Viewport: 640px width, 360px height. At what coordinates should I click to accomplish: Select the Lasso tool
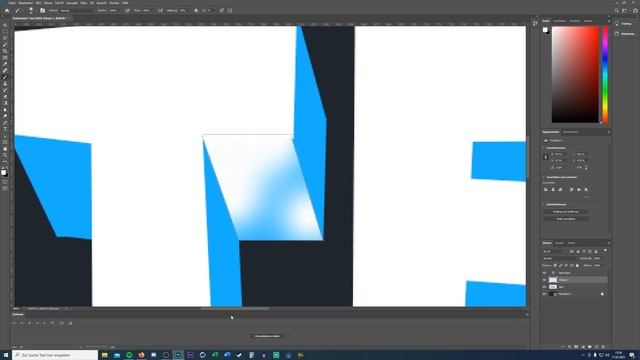(x=5, y=38)
